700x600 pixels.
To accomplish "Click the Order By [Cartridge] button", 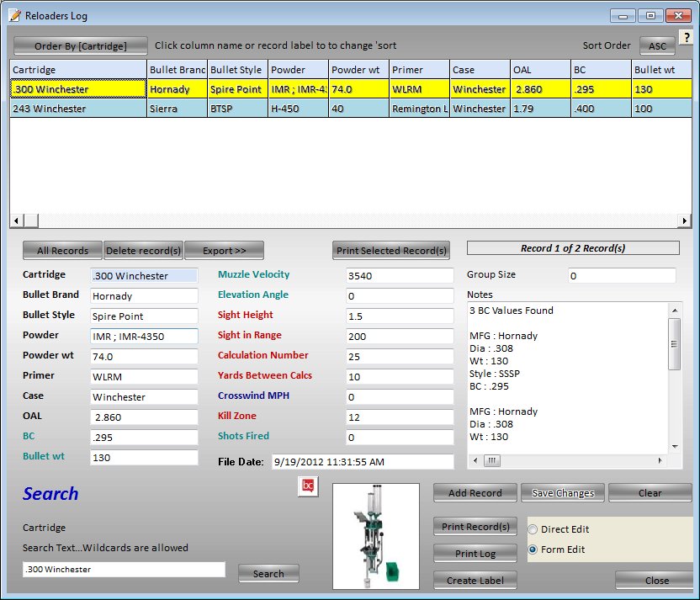I will click(81, 45).
